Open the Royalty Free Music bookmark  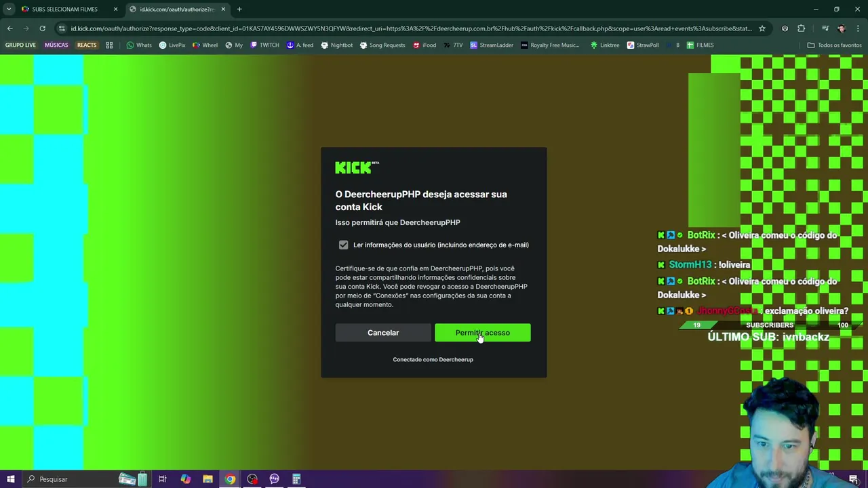point(550,45)
